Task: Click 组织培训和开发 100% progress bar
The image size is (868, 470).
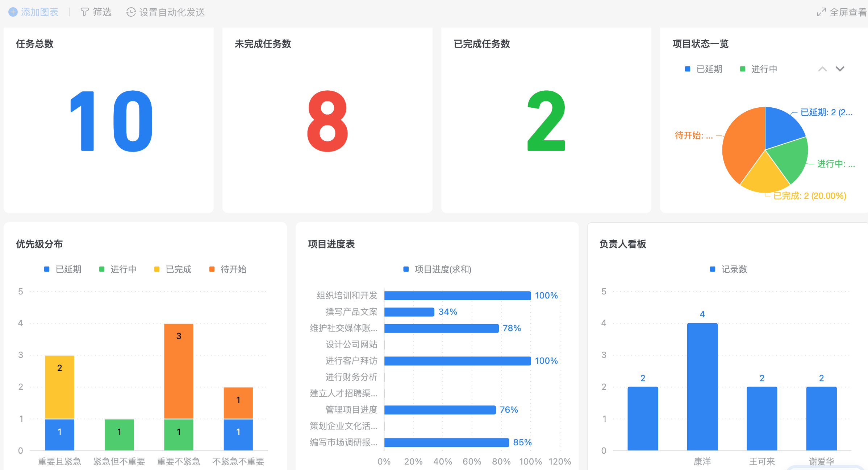Action: pyautogui.click(x=457, y=296)
